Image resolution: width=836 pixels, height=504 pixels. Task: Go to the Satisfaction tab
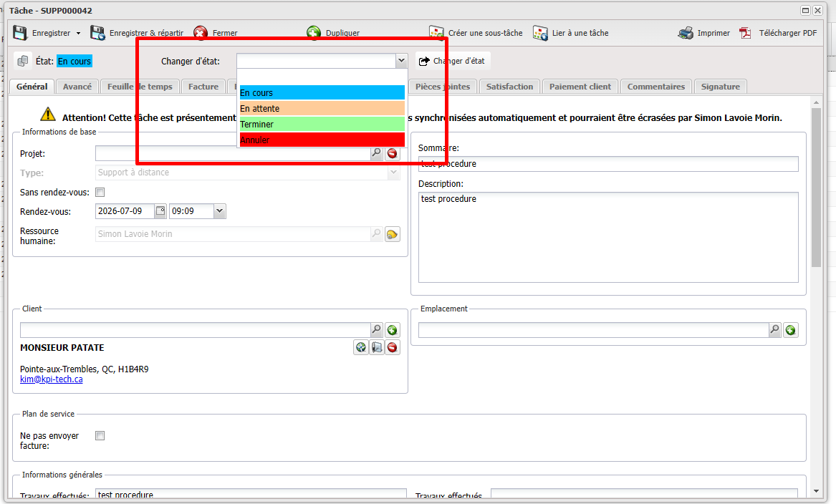click(510, 87)
